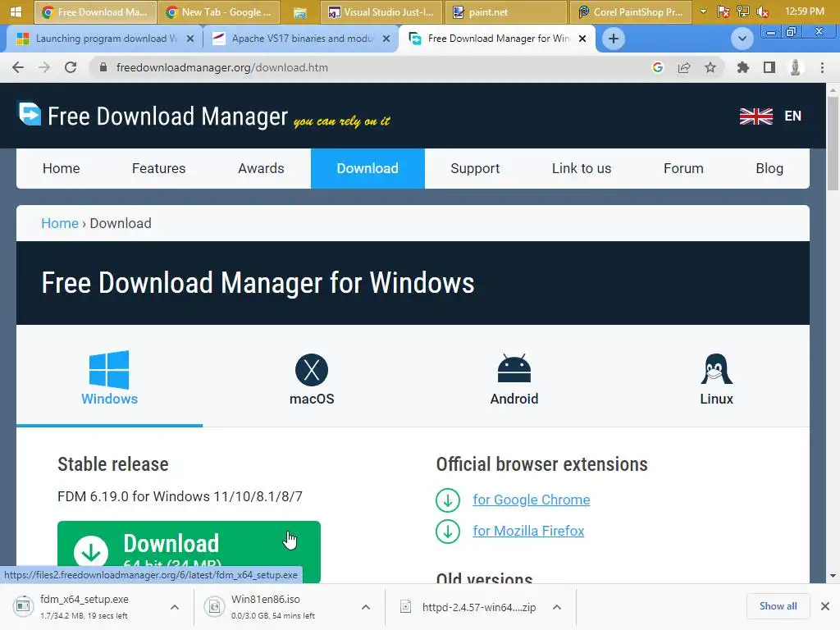Expand options for Win81en86.iso download
The height and width of the screenshot is (630, 840).
(x=365, y=606)
